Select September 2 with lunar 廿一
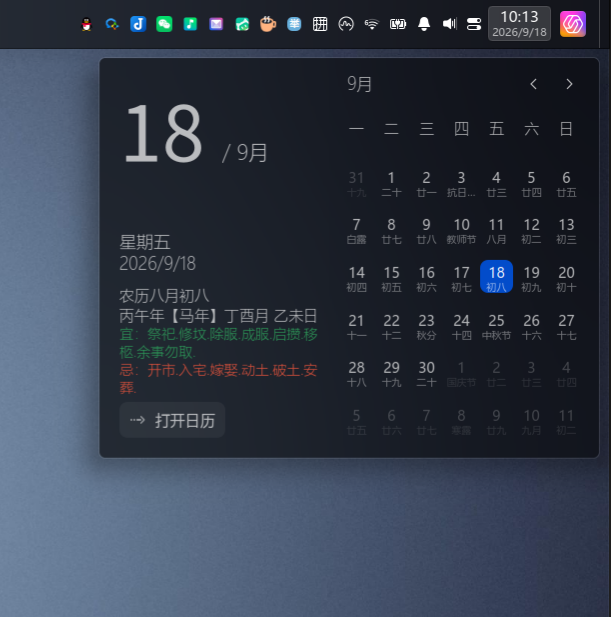 point(426,184)
